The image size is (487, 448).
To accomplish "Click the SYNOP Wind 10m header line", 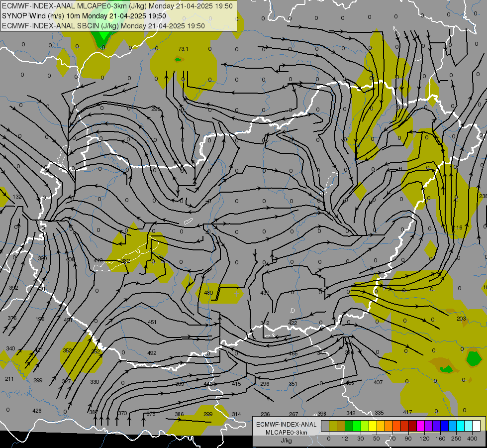I will [84, 16].
